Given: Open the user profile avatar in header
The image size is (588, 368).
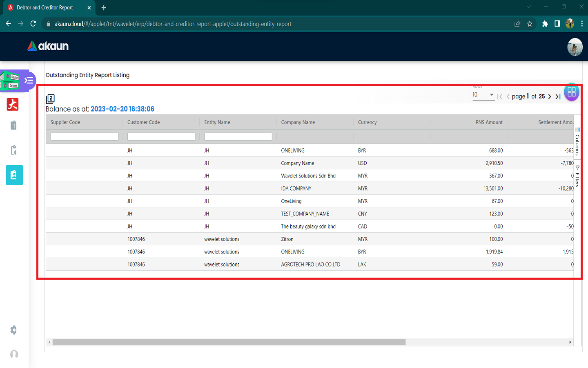Looking at the screenshot, I should coord(575,47).
